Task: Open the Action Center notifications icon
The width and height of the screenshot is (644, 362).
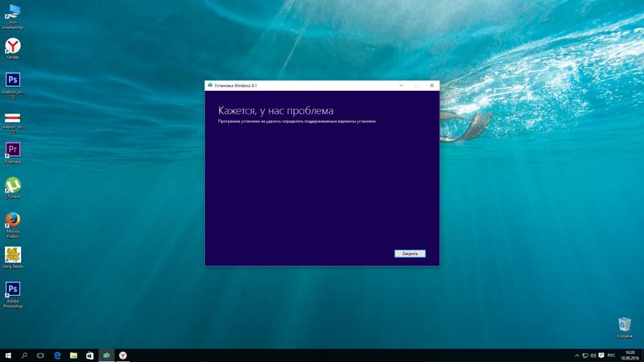Action: point(601,356)
